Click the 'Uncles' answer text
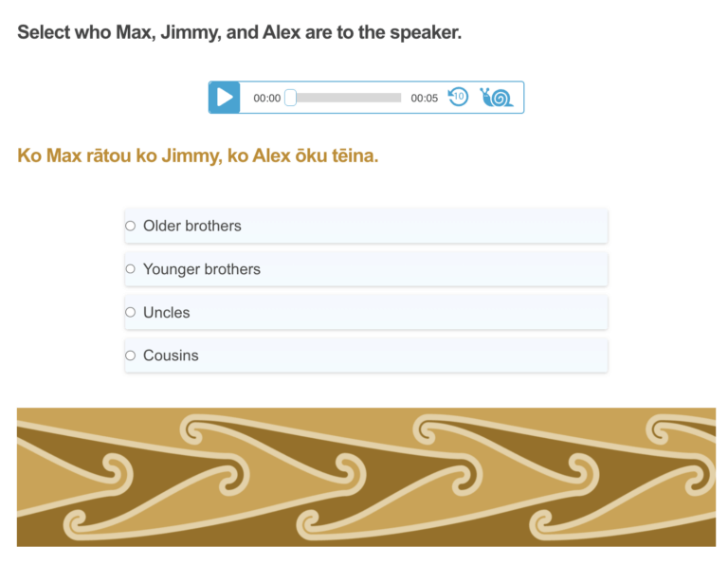The width and height of the screenshot is (728, 565). (x=167, y=313)
